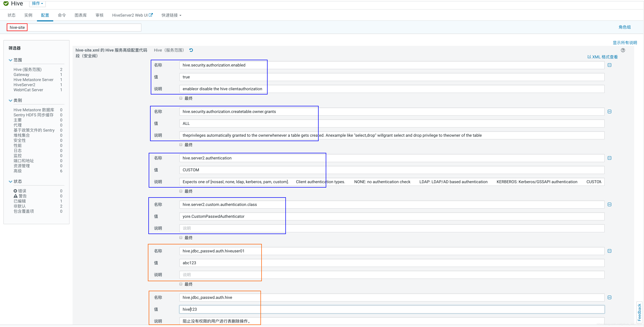Expand the 快速链接 dropdown menu

click(171, 15)
